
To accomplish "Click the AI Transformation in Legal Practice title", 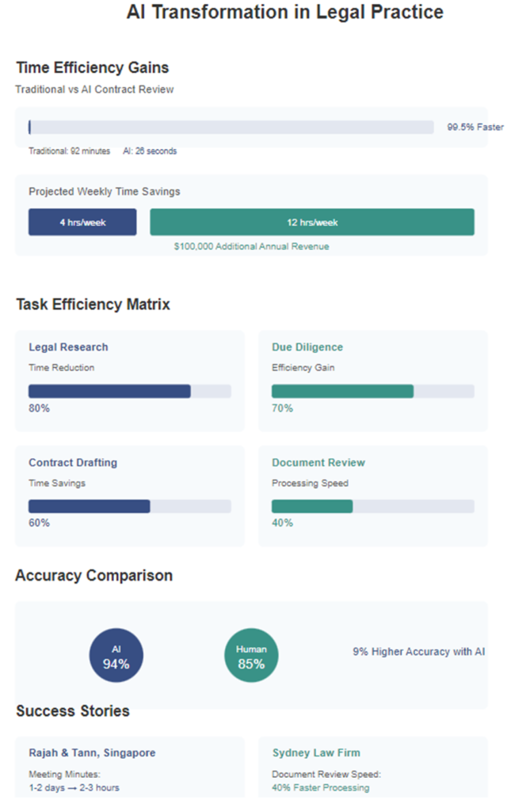I will (x=284, y=12).
